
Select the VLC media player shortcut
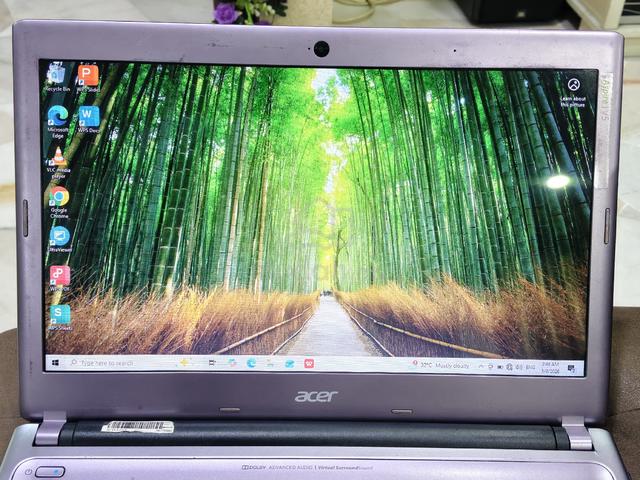pyautogui.click(x=58, y=162)
